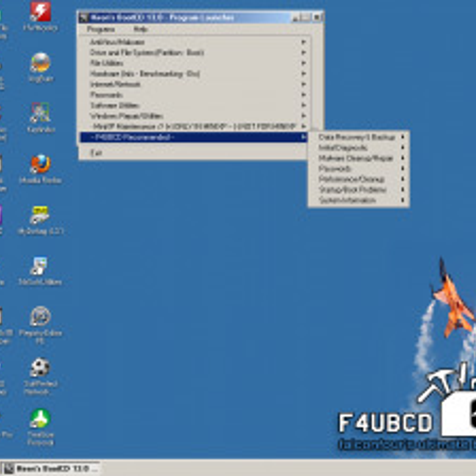Screen dimensions: 476x476
Task: Expand the Initial Diagnostic submenu arrow
Action: [403, 148]
